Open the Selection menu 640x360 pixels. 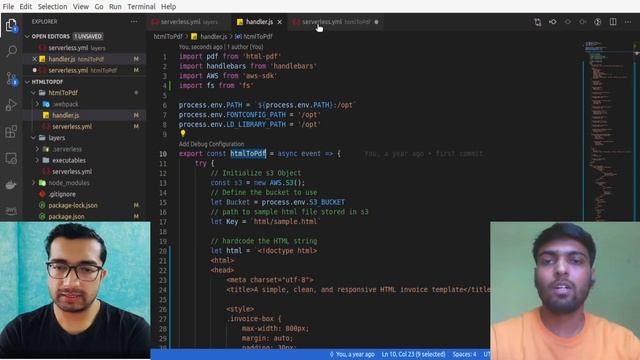pos(53,7)
